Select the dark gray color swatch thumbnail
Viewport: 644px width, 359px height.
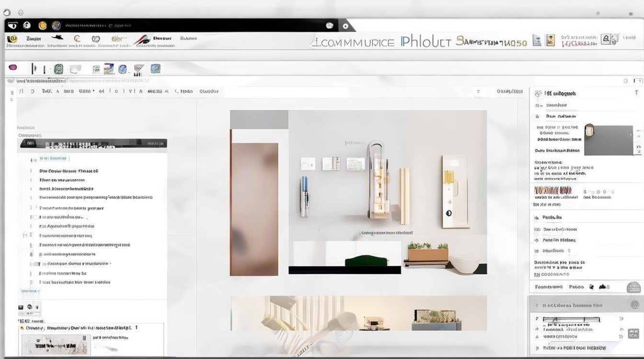point(609,140)
